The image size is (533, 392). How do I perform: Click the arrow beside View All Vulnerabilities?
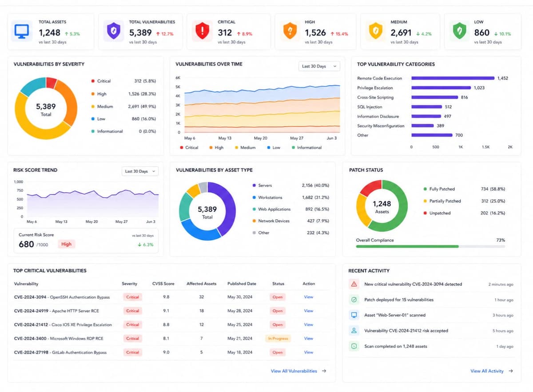324,371
